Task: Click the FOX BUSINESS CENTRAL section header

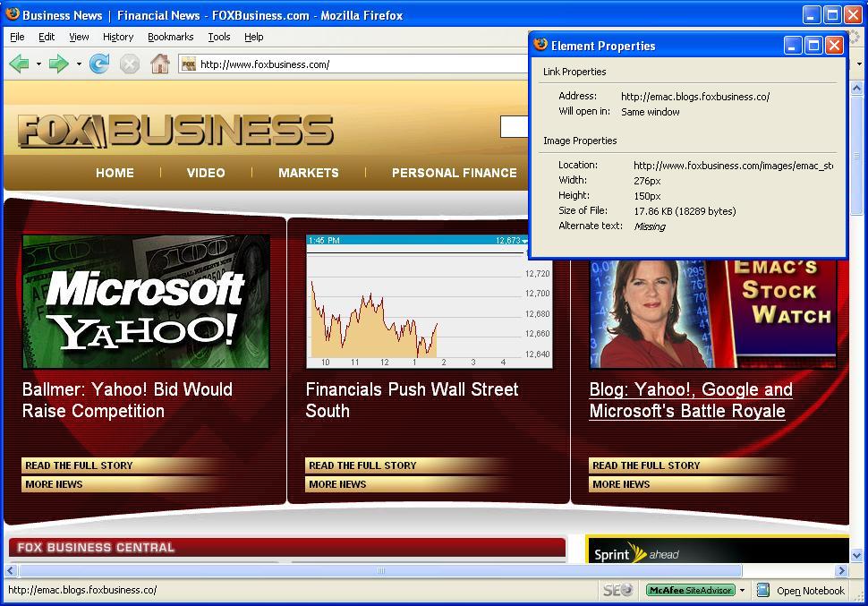Action: coord(287,547)
